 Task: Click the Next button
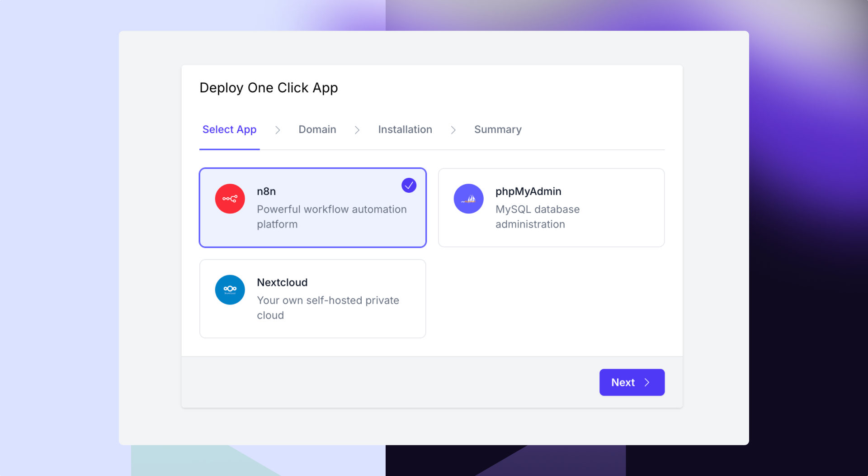point(632,382)
